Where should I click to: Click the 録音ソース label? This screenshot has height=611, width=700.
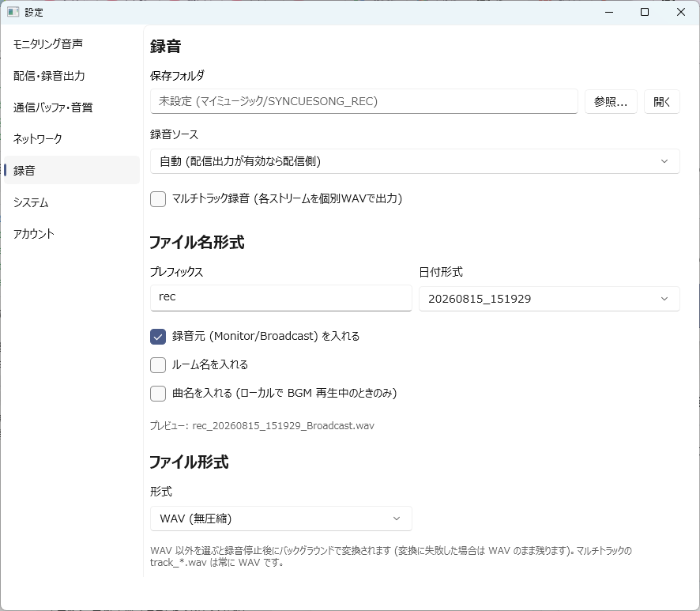coord(174,134)
